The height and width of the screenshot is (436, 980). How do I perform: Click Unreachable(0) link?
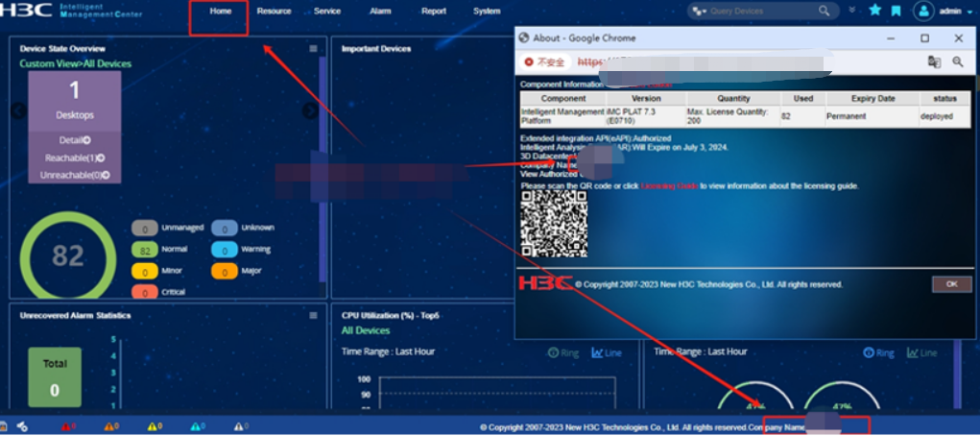point(75,175)
